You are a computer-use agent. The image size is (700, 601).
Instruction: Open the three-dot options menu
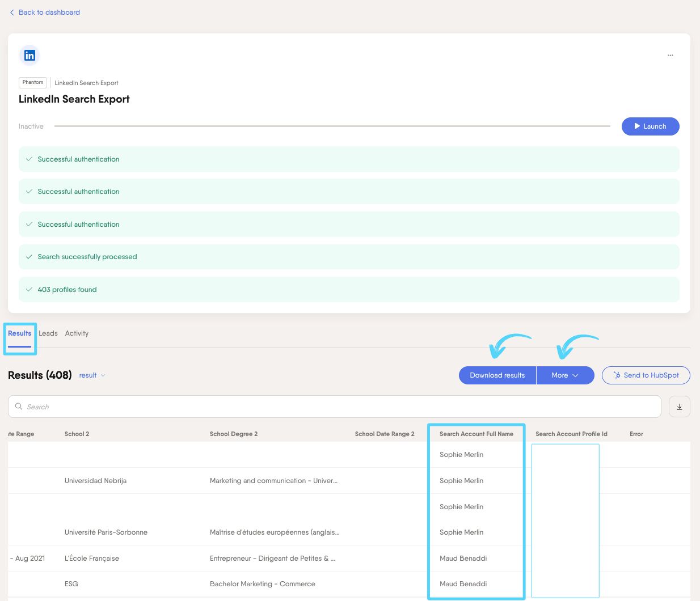671,56
